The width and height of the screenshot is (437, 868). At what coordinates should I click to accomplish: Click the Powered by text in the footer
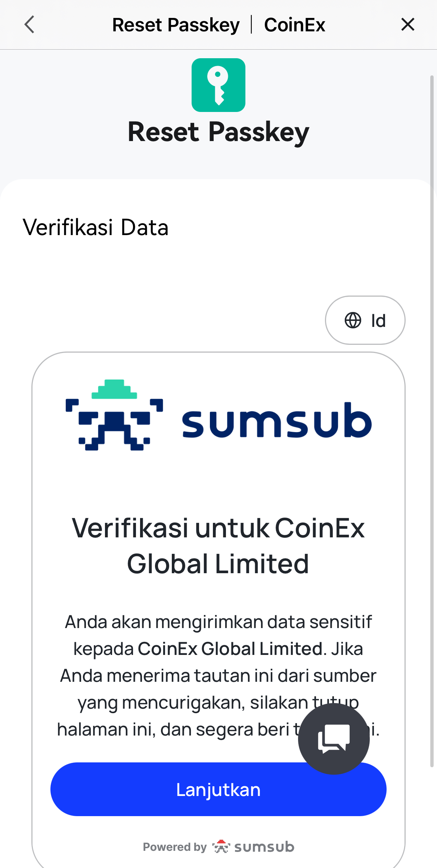pyautogui.click(x=175, y=847)
